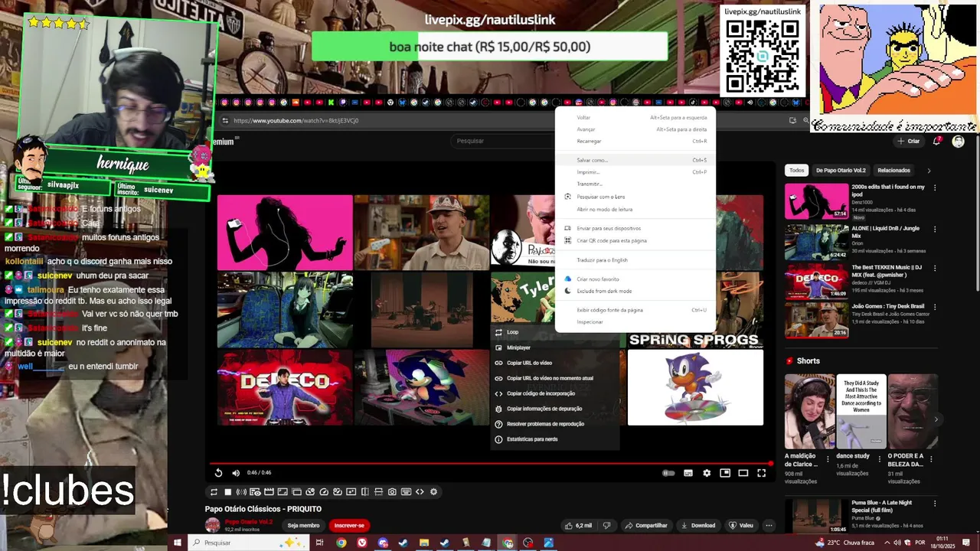This screenshot has height=551, width=980.
Task: Click the Seja membro button
Action: click(x=303, y=526)
